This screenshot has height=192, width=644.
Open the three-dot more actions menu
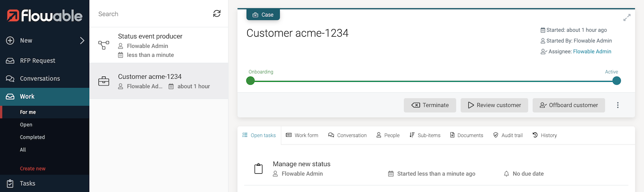[x=618, y=105]
